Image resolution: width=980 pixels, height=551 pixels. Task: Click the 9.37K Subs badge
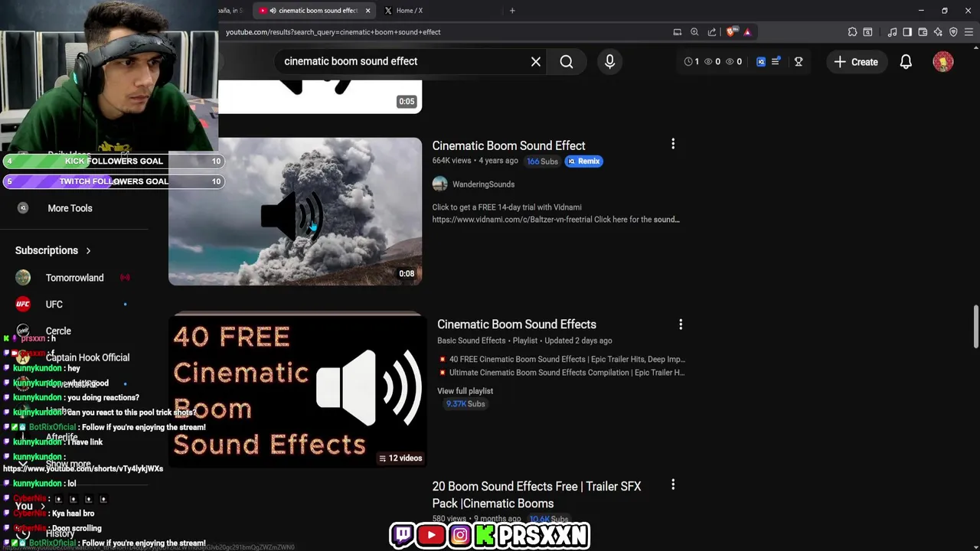coord(465,404)
